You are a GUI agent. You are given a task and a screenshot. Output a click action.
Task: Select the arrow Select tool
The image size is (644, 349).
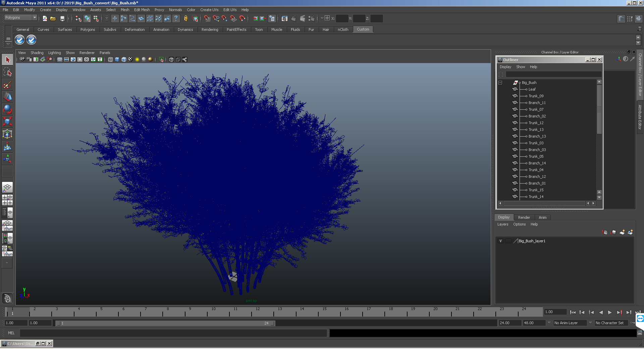7,60
